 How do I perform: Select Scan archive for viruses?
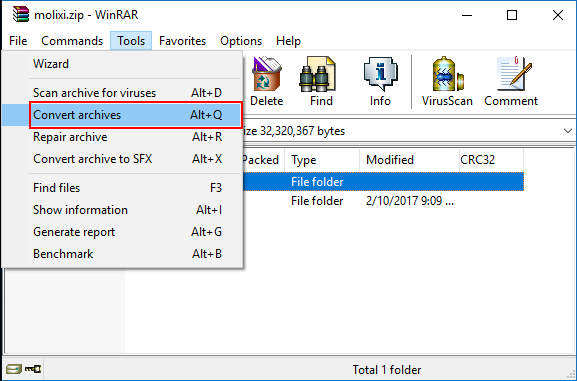[x=122, y=93]
